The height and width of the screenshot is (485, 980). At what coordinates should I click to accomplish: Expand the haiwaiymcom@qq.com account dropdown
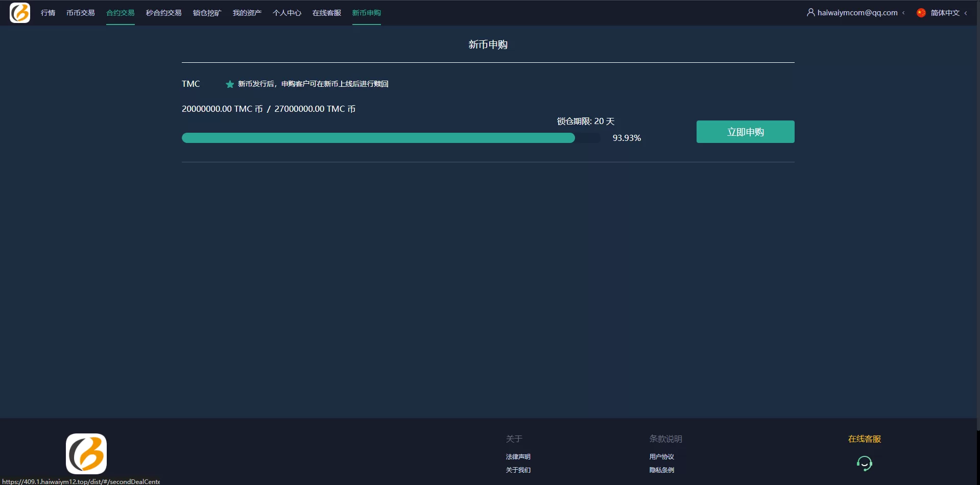click(x=857, y=13)
